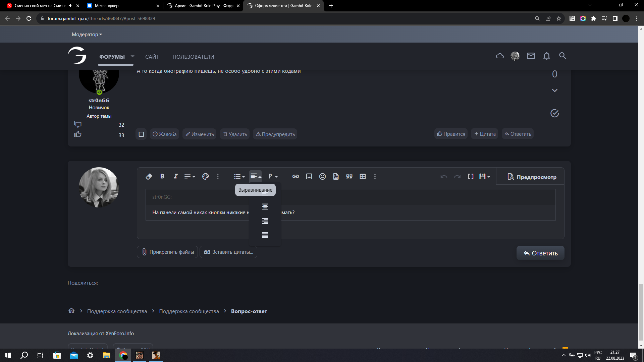This screenshot has height=362, width=644.
Task: Insert a table in editor
Action: 363,176
